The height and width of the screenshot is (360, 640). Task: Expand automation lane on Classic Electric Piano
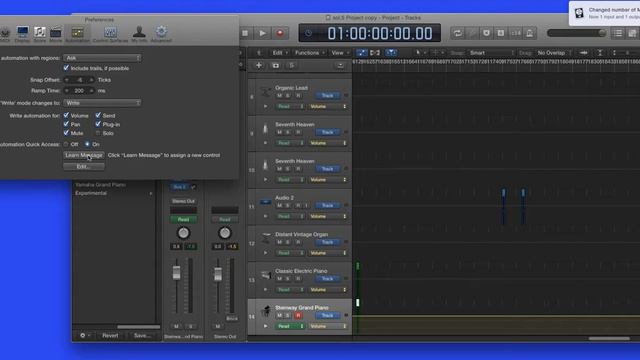266,289
